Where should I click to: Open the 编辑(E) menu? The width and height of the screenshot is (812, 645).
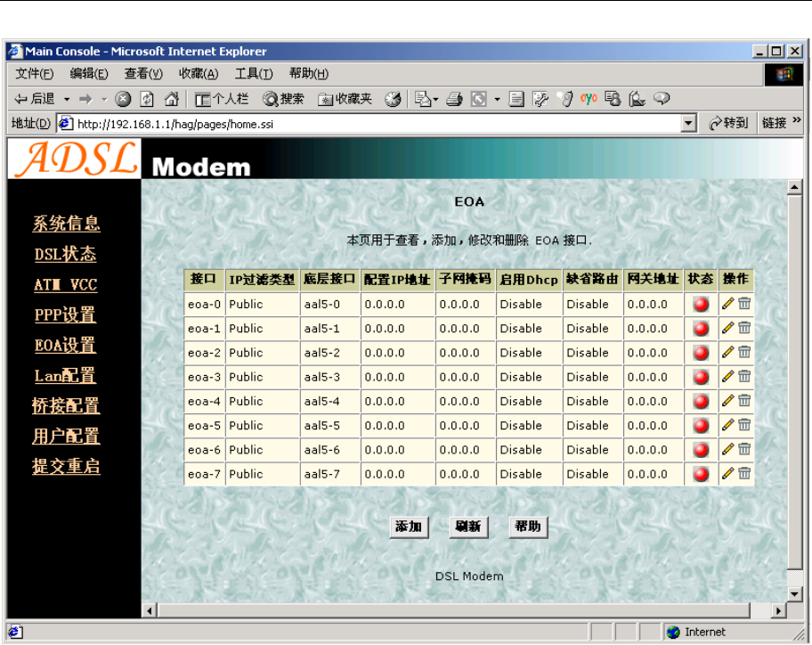[x=88, y=74]
